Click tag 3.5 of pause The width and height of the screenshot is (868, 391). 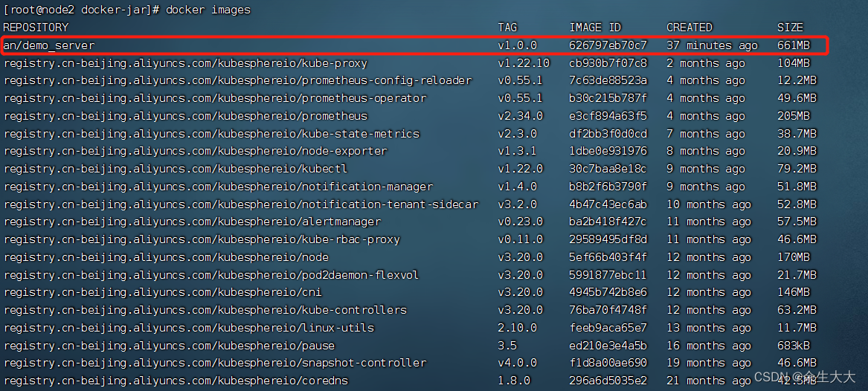507,345
